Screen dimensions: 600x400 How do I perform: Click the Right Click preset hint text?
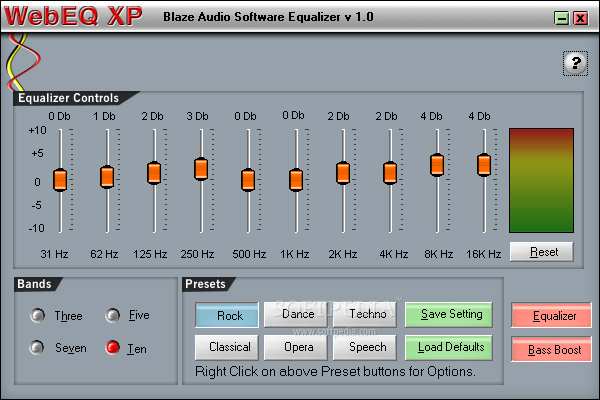point(335,372)
